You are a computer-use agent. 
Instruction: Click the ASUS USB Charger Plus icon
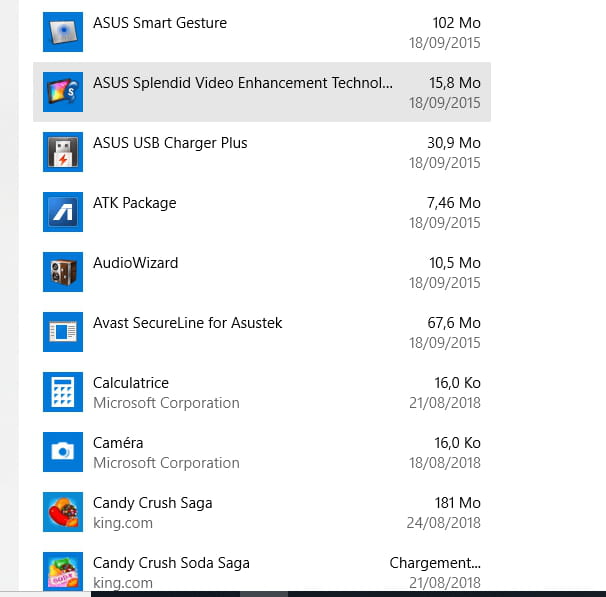coord(63,152)
